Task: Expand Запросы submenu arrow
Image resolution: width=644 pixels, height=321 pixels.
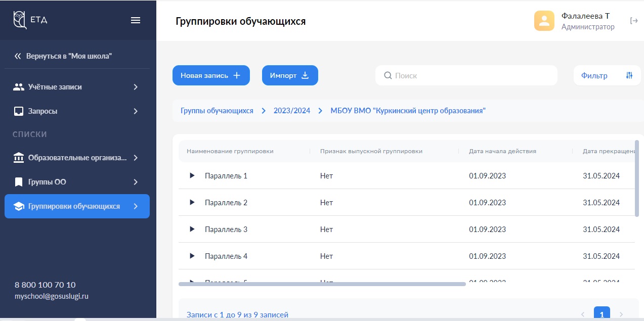Action: click(x=136, y=111)
